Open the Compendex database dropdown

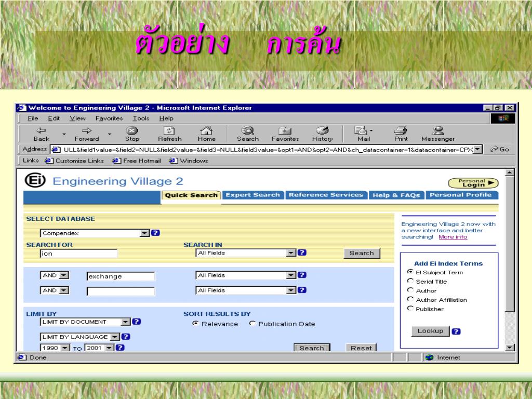coord(144,233)
